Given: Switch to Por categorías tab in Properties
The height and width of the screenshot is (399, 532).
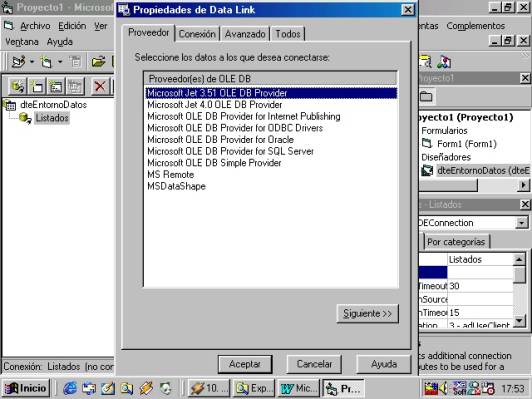Looking at the screenshot, I should [456, 242].
